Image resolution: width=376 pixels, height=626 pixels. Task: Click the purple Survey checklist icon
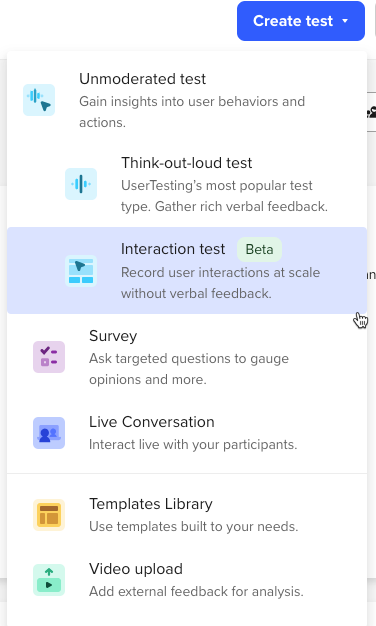click(49, 357)
